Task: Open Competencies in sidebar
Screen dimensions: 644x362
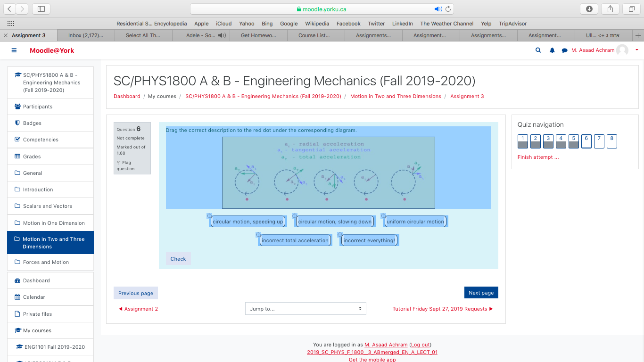Action: coord(50,140)
